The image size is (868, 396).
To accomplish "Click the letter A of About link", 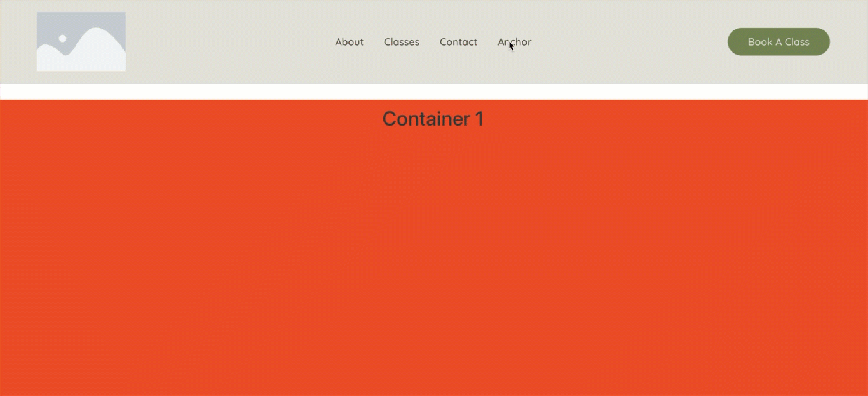I will point(339,42).
